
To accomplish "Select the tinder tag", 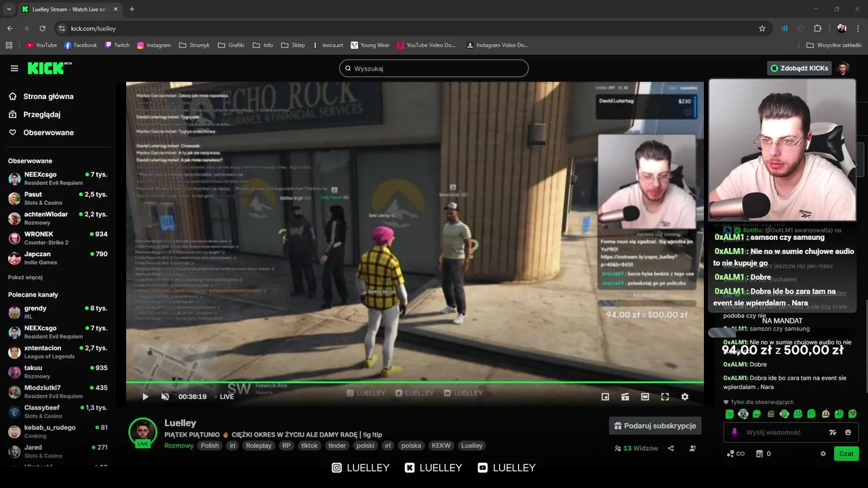I will (x=337, y=445).
